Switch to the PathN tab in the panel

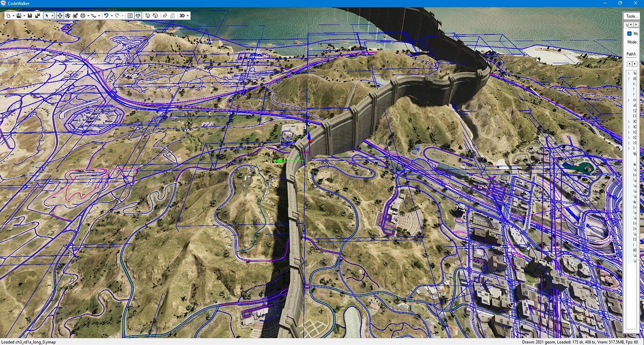pos(631,54)
